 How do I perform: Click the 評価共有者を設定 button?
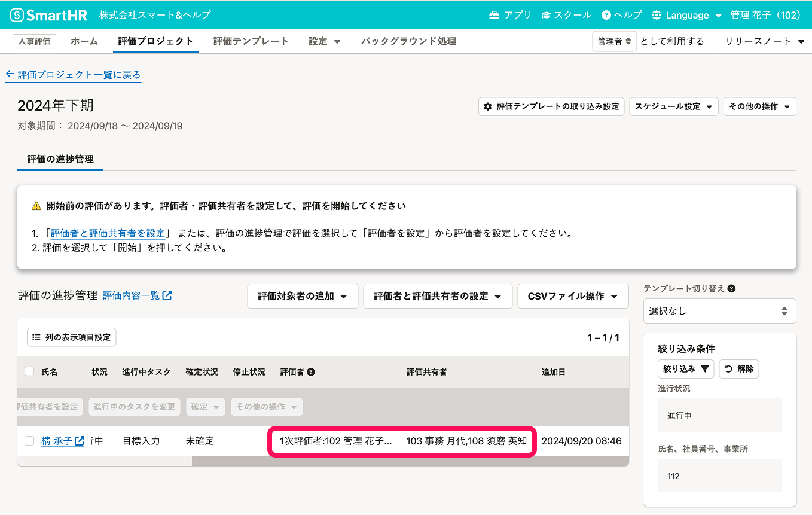coord(50,407)
